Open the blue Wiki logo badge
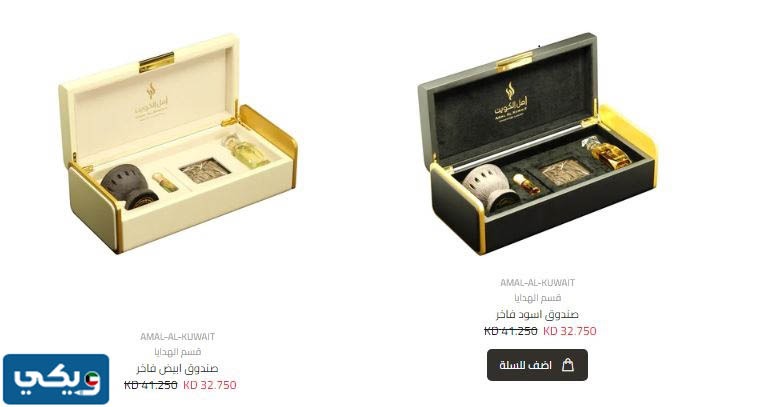This screenshot has height=407, width=778. pos(56,379)
